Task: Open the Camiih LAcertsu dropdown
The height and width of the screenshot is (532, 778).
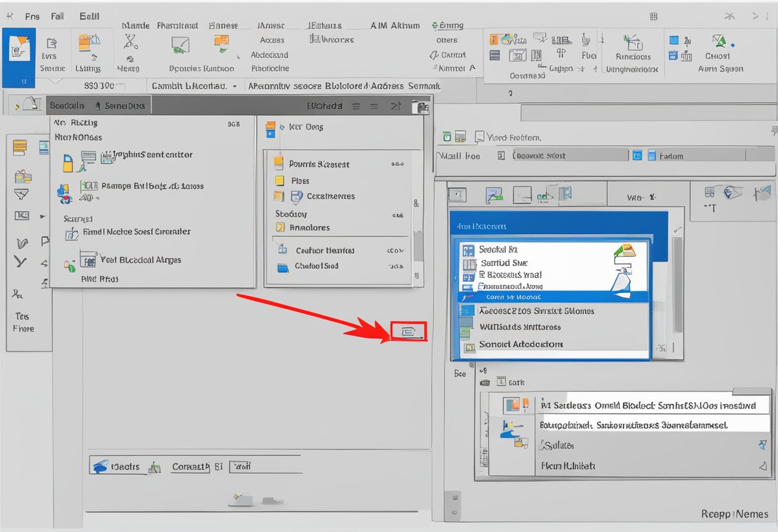Action: coord(235,86)
